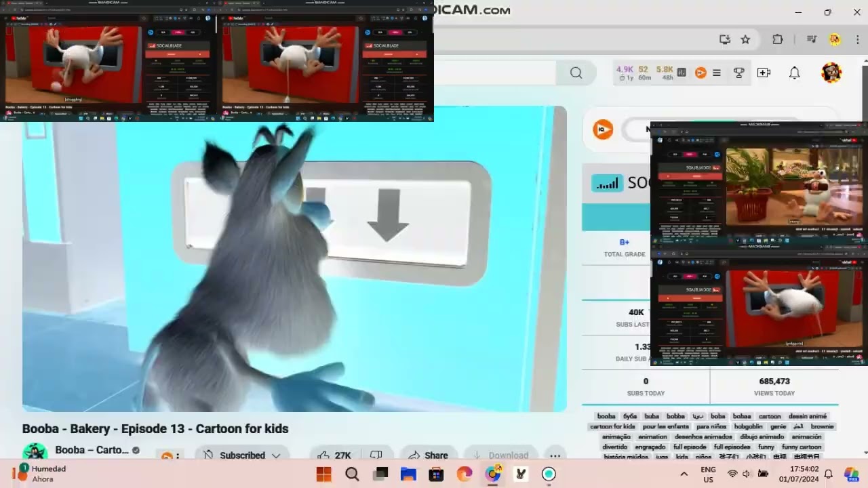Open the Booba – Cartoon channel name link
Screen dimensions: 868x488
[92, 450]
